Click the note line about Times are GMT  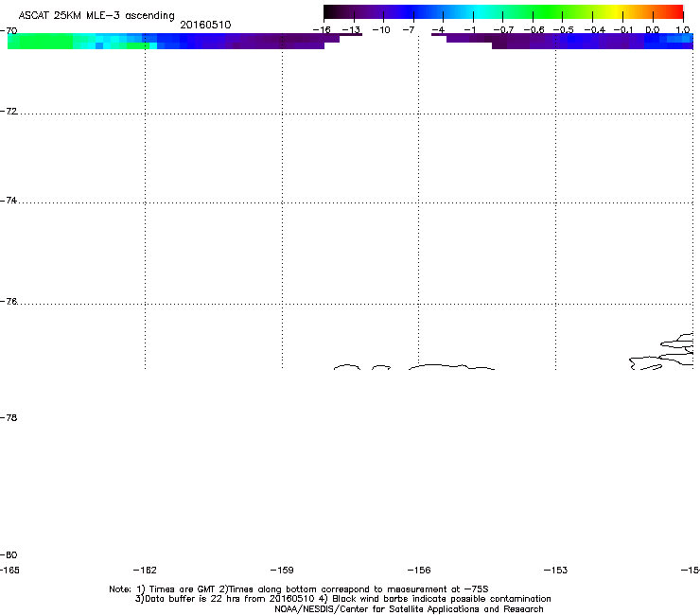299,589
